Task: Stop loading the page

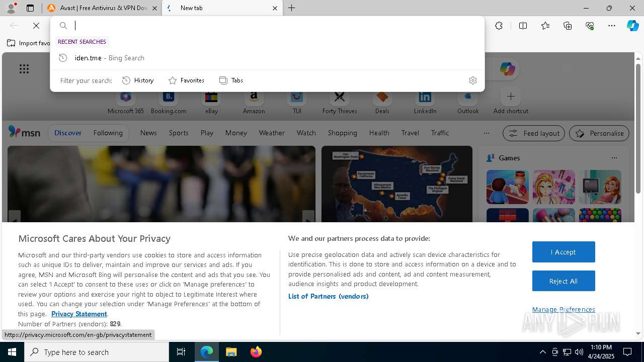Action: pyautogui.click(x=36, y=26)
